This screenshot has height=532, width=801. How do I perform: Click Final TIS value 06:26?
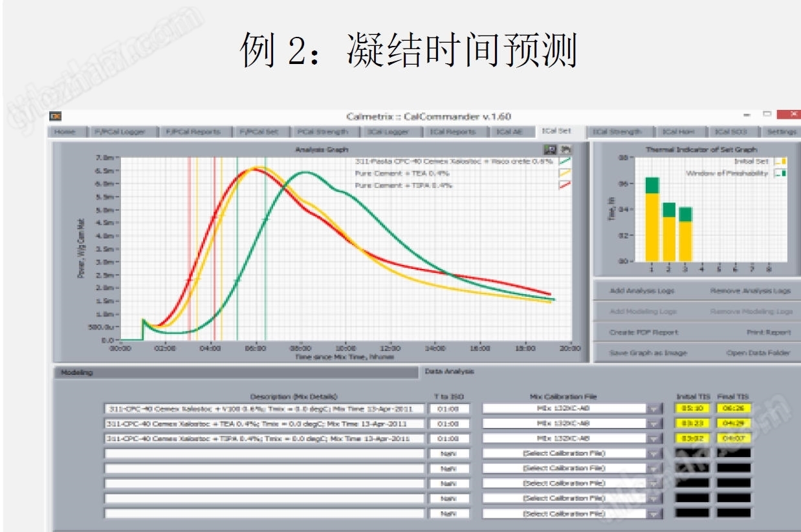734,409
